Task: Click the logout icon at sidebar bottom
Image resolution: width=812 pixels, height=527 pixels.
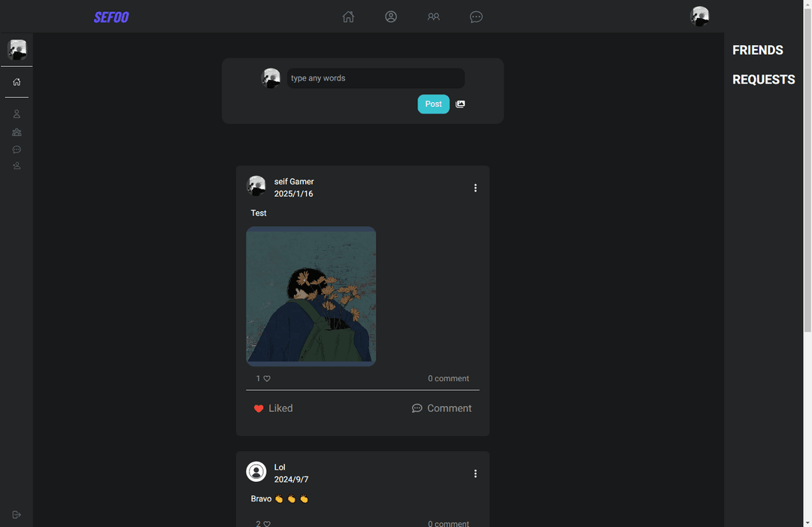Action: pyautogui.click(x=17, y=514)
